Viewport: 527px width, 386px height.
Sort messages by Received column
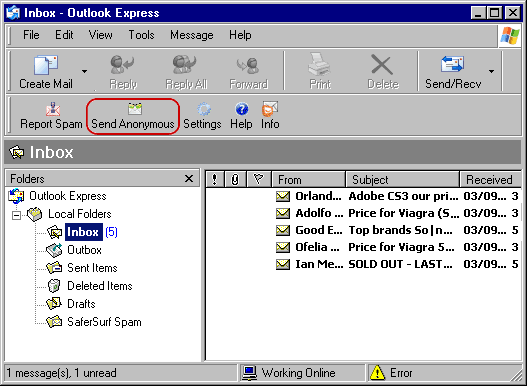coord(490,179)
